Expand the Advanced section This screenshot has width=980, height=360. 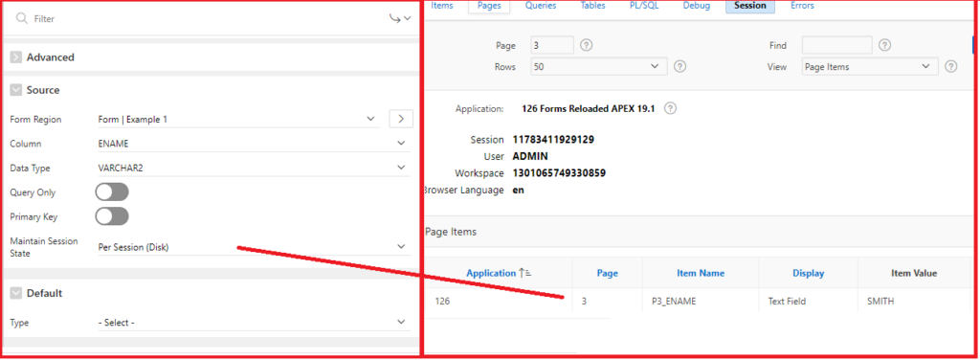15,56
